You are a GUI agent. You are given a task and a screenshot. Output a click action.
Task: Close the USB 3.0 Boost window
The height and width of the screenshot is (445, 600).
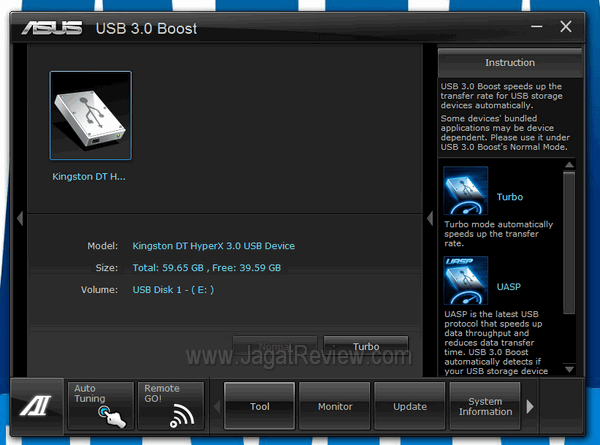click(566, 27)
